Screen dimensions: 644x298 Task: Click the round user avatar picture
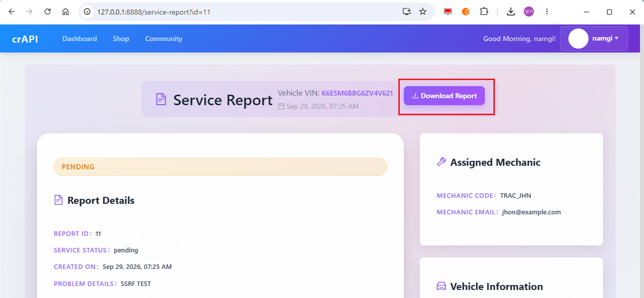coord(578,39)
